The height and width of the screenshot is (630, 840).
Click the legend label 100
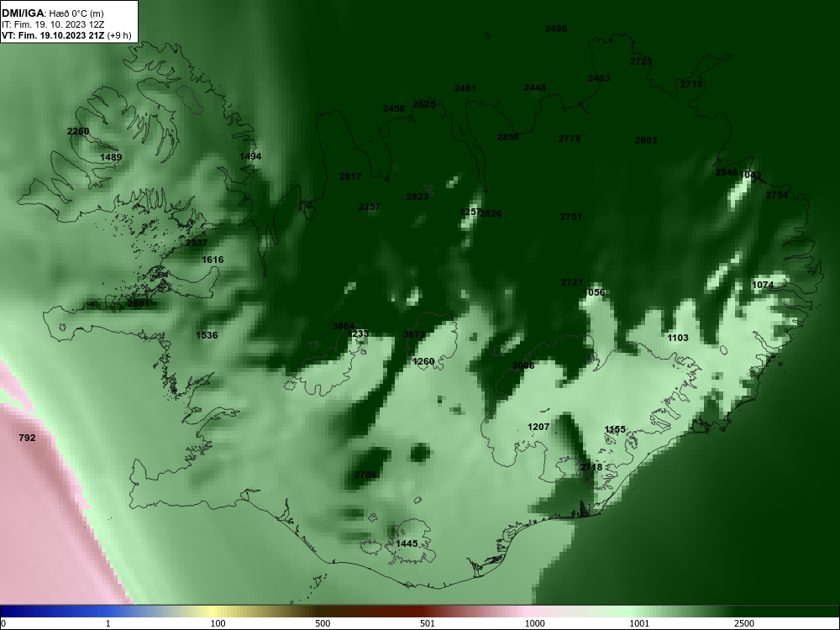point(218,623)
